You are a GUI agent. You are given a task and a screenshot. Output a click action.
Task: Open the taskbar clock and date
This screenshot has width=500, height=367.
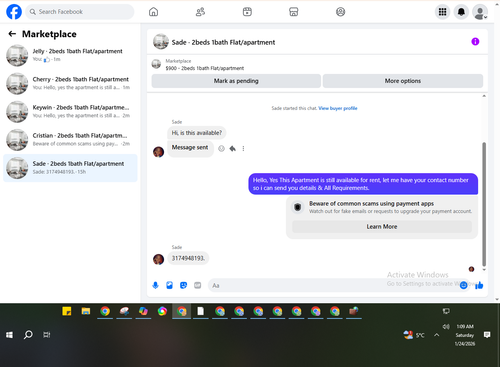pos(465,335)
